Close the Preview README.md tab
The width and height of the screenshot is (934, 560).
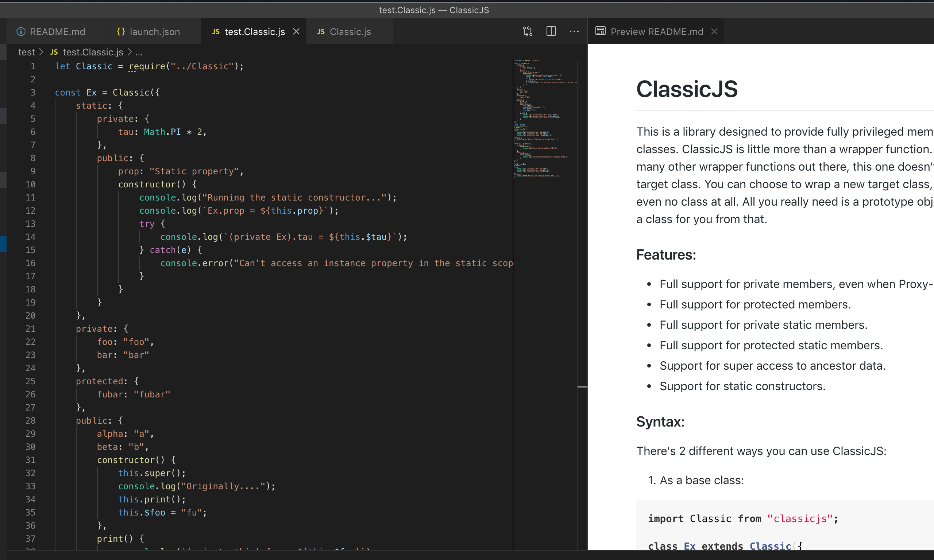tap(714, 31)
